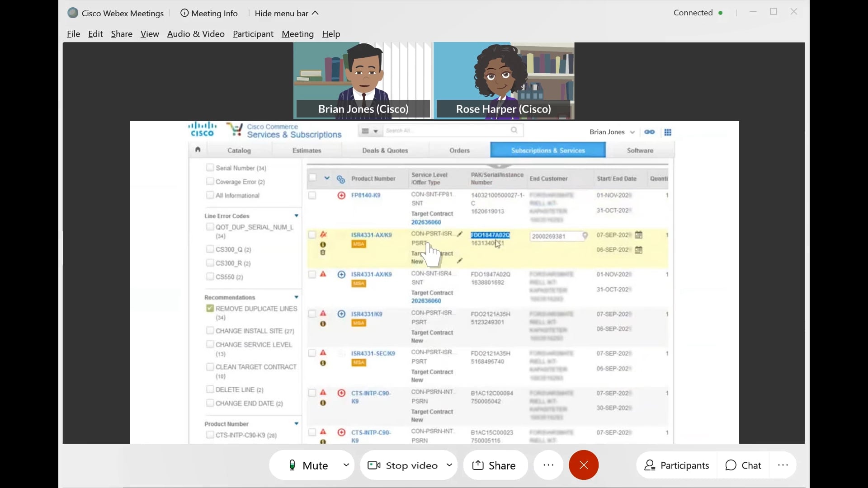Open the View menu
The image size is (868, 488).
(150, 34)
